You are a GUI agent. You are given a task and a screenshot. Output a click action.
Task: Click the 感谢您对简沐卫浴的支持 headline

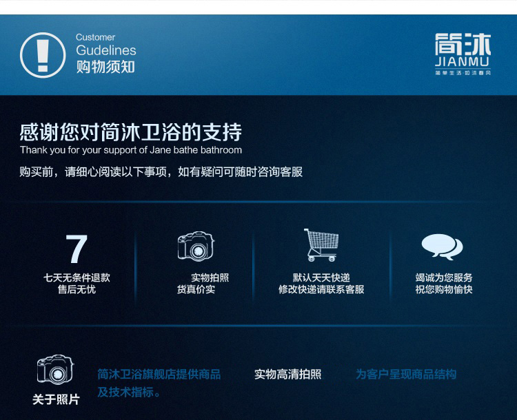(x=131, y=132)
